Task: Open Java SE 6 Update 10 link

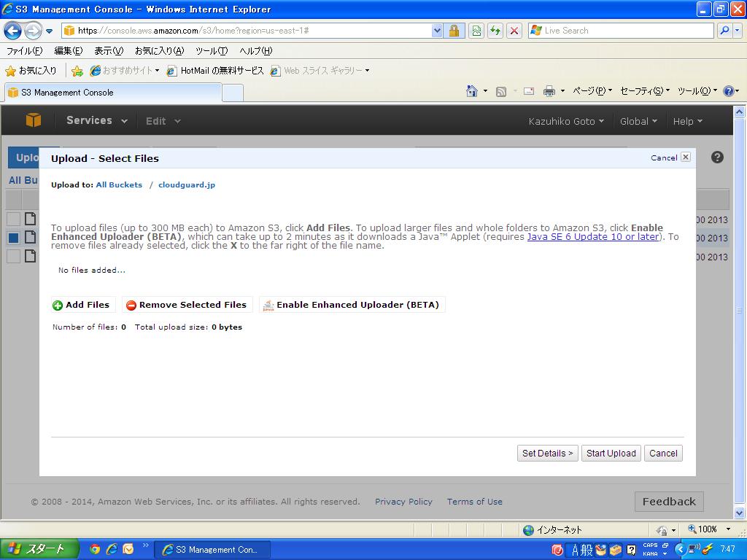Action: (x=592, y=237)
